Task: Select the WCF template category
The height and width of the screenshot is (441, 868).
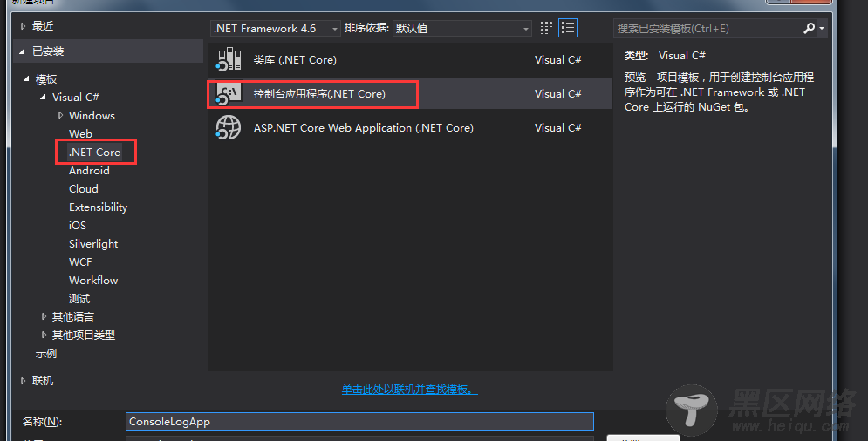Action: click(80, 261)
